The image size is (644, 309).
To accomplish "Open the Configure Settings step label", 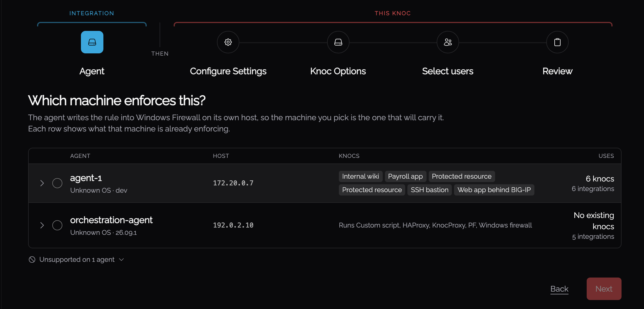I will click(x=228, y=71).
